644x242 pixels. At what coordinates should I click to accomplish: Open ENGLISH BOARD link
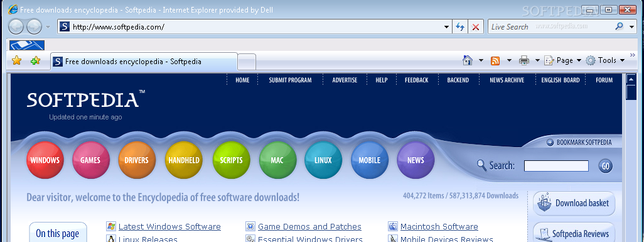click(x=561, y=80)
